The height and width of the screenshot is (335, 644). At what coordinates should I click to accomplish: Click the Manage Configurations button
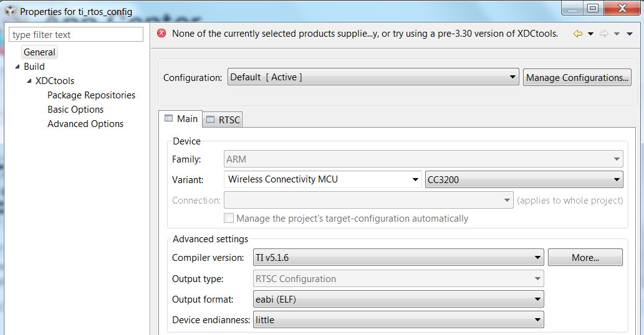coord(577,77)
